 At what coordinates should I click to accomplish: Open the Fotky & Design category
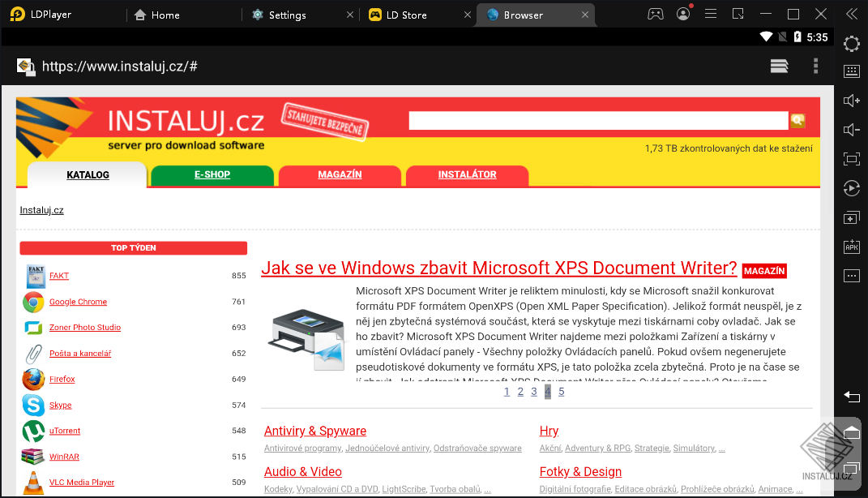[x=581, y=472]
